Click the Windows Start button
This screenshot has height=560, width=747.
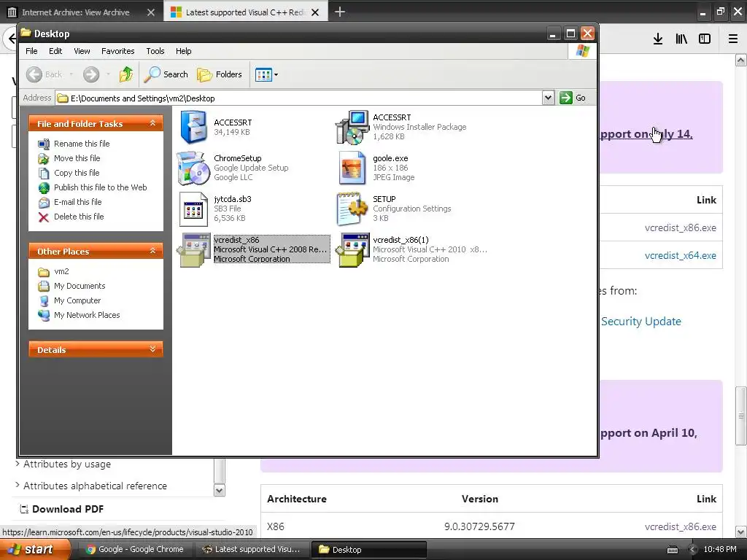[35, 549]
